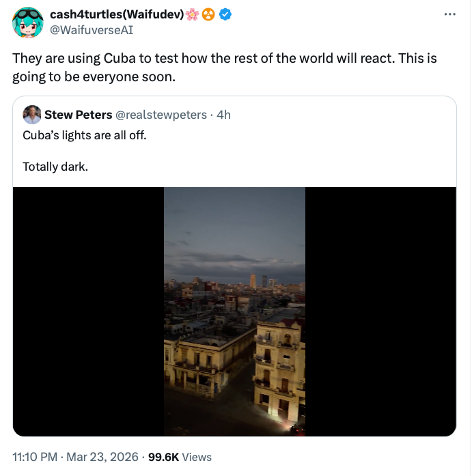Open the Stew Peters name link
The width and height of the screenshot is (472, 476).
(x=78, y=114)
